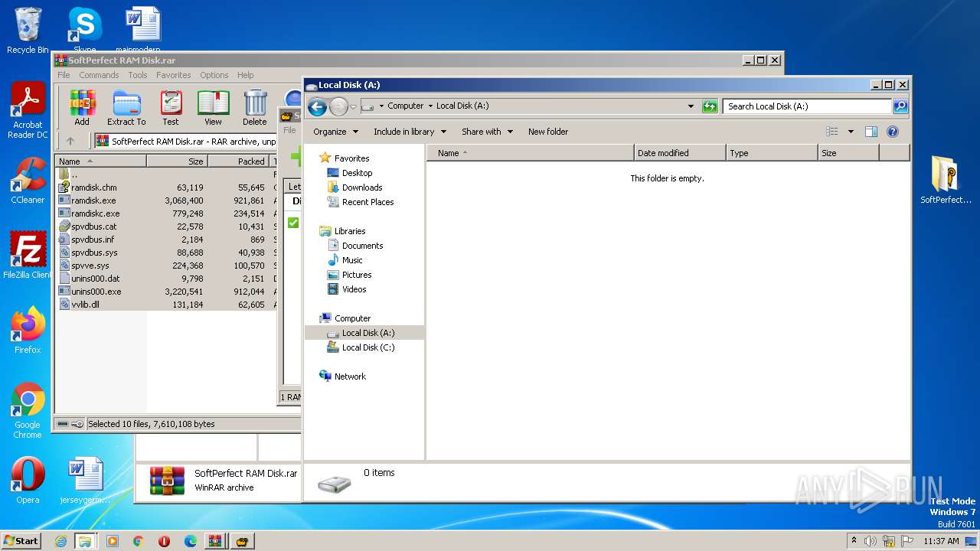Click the New folder button
The height and width of the screenshot is (551, 980).
[548, 132]
